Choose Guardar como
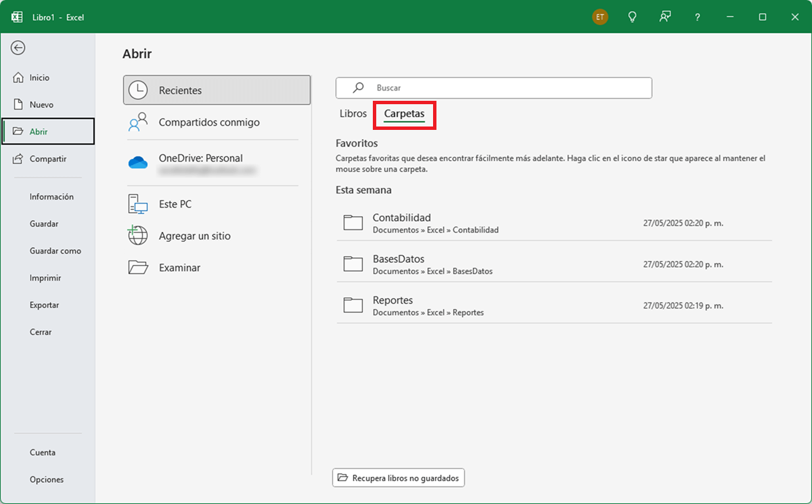 click(55, 251)
